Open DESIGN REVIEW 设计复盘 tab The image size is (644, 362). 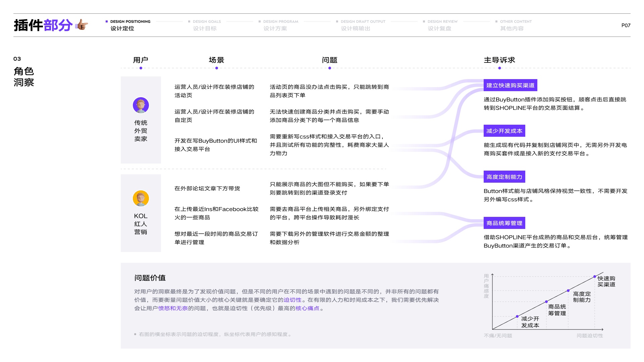pyautogui.click(x=441, y=25)
